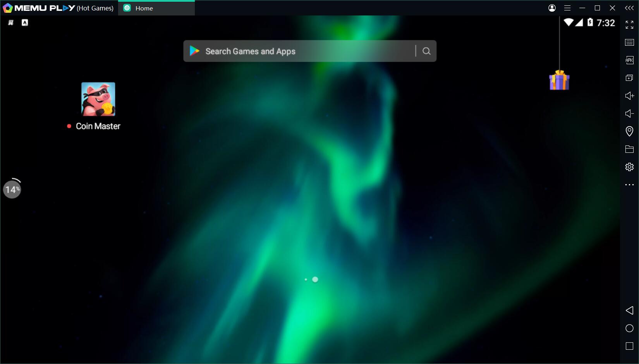Click the 14% memory usage indicator
This screenshot has height=364, width=639.
tap(12, 190)
